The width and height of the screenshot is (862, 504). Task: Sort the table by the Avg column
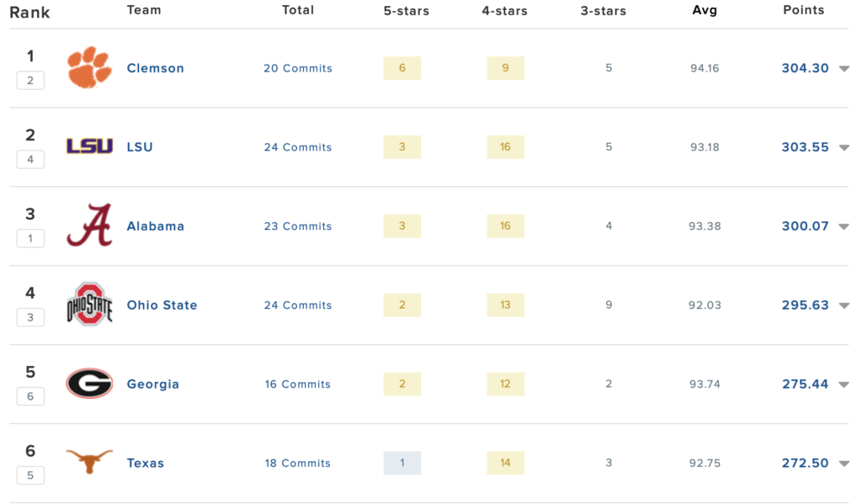click(705, 10)
